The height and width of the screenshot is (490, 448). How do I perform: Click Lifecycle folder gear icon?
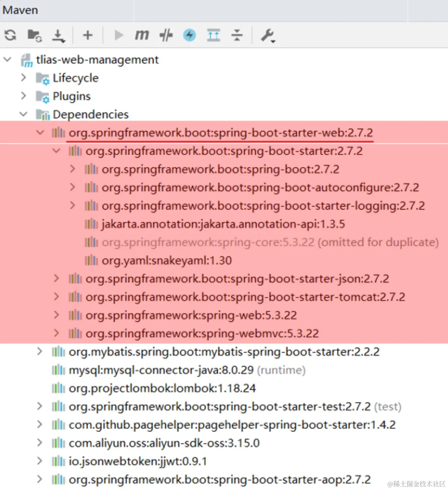pos(43,79)
